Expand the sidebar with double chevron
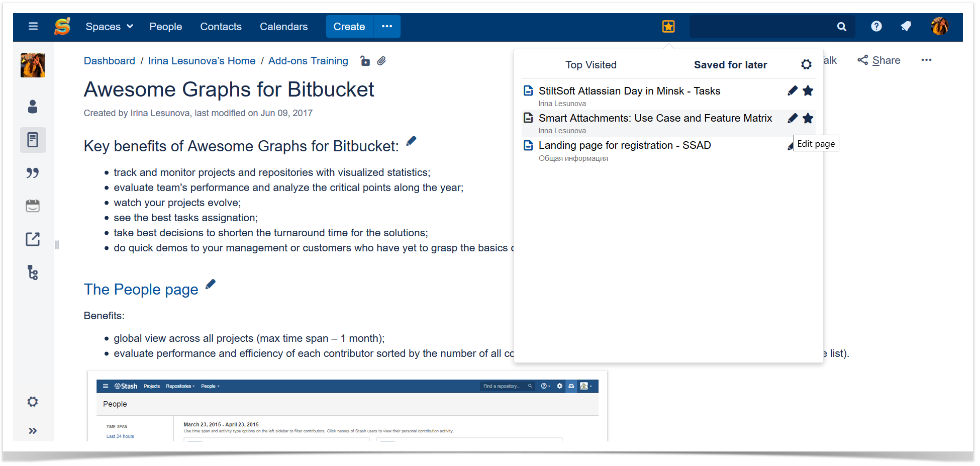The height and width of the screenshot is (466, 980). tap(33, 431)
